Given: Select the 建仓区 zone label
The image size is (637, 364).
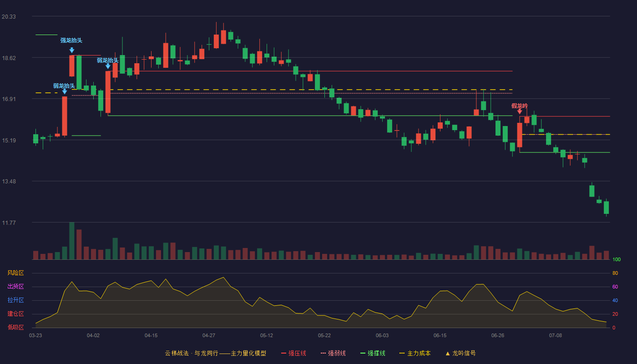Looking at the screenshot, I should 15,314.
